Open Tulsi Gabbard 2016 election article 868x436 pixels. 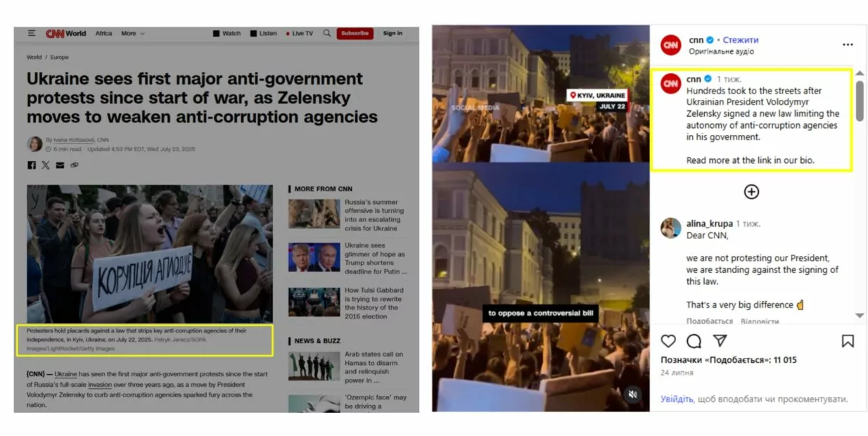[374, 303]
